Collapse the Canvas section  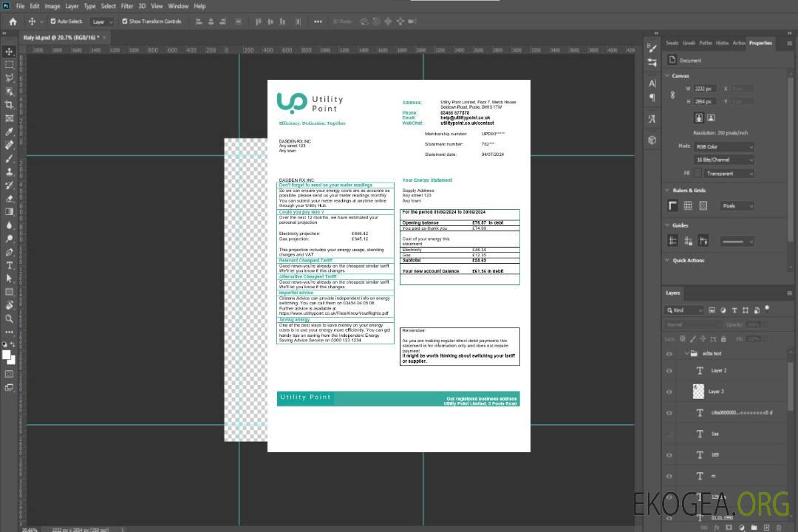[667, 75]
